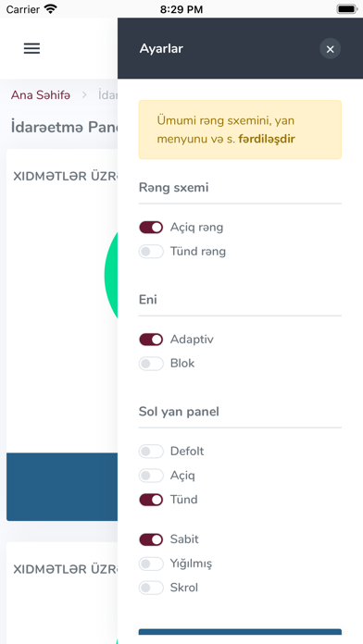Tap the Wi-Fi status icon
This screenshot has width=363, height=644.
click(x=51, y=9)
